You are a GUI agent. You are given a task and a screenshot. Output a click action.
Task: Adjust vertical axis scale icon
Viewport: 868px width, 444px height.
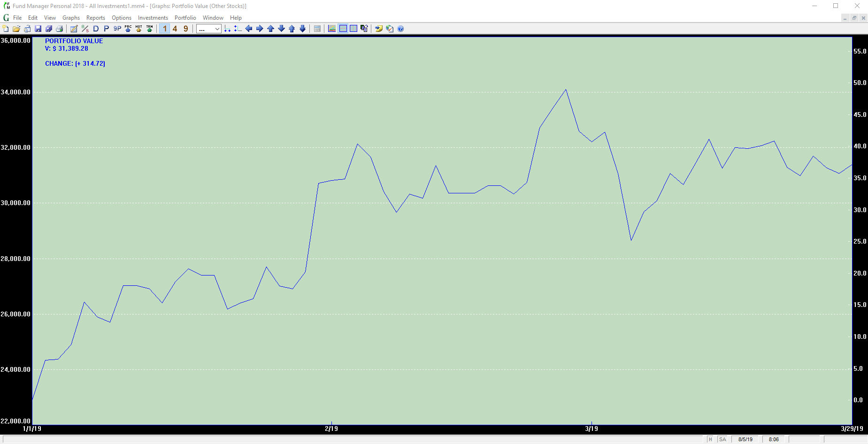[x=238, y=29]
